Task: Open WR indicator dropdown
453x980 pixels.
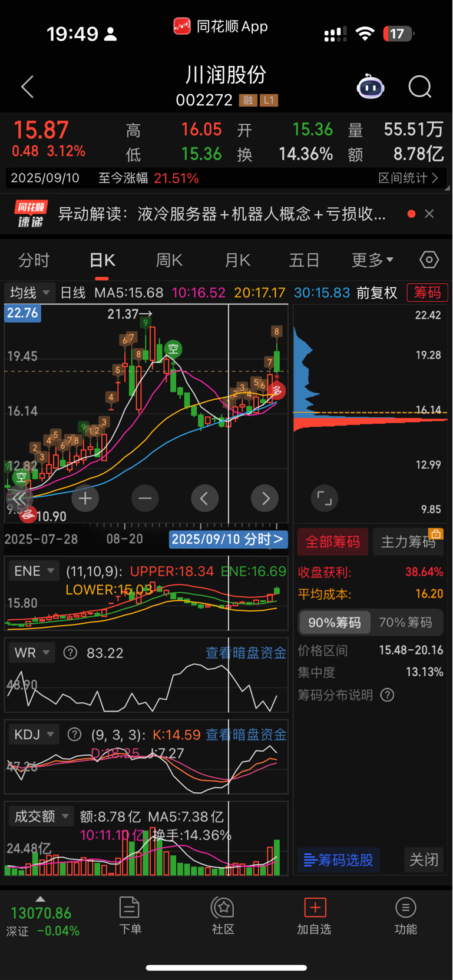Action: (x=31, y=653)
